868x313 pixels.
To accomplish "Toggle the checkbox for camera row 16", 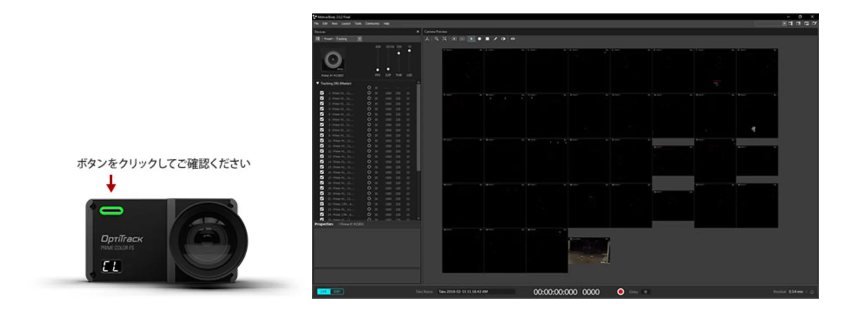I will (322, 172).
